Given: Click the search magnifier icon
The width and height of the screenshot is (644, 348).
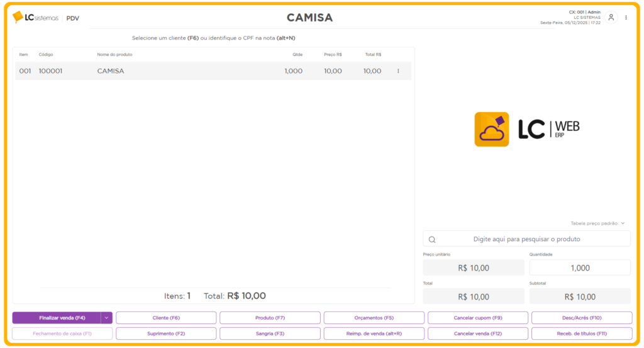Looking at the screenshot, I should click(432, 239).
